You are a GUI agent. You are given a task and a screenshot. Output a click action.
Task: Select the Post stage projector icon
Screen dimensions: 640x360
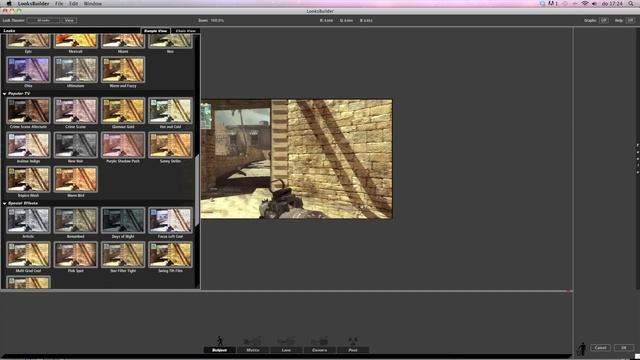coord(353,341)
